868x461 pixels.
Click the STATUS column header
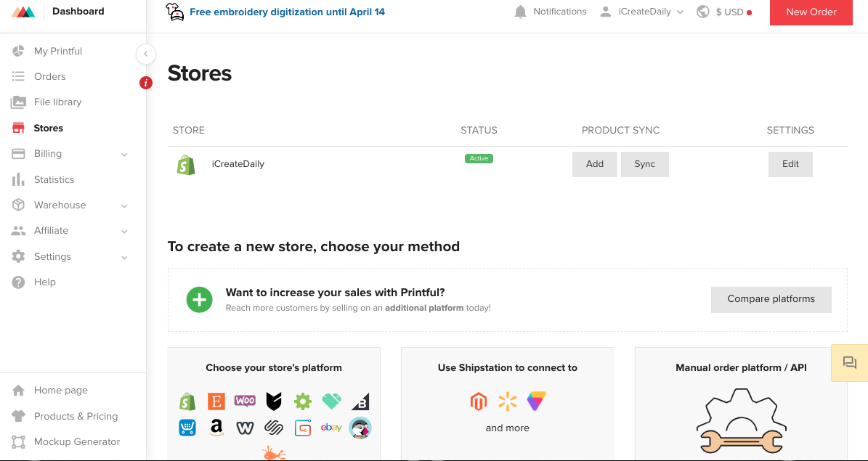click(479, 131)
